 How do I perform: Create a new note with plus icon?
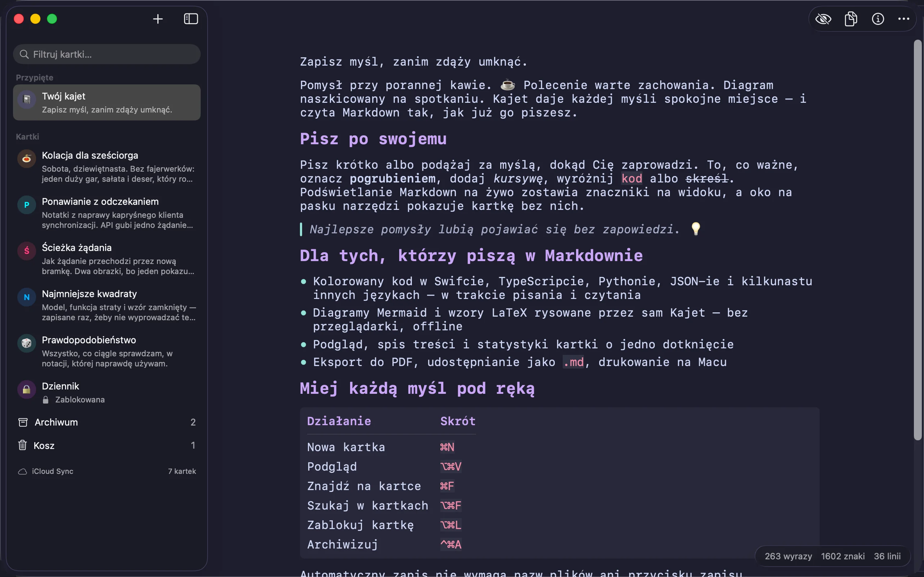[x=158, y=19]
